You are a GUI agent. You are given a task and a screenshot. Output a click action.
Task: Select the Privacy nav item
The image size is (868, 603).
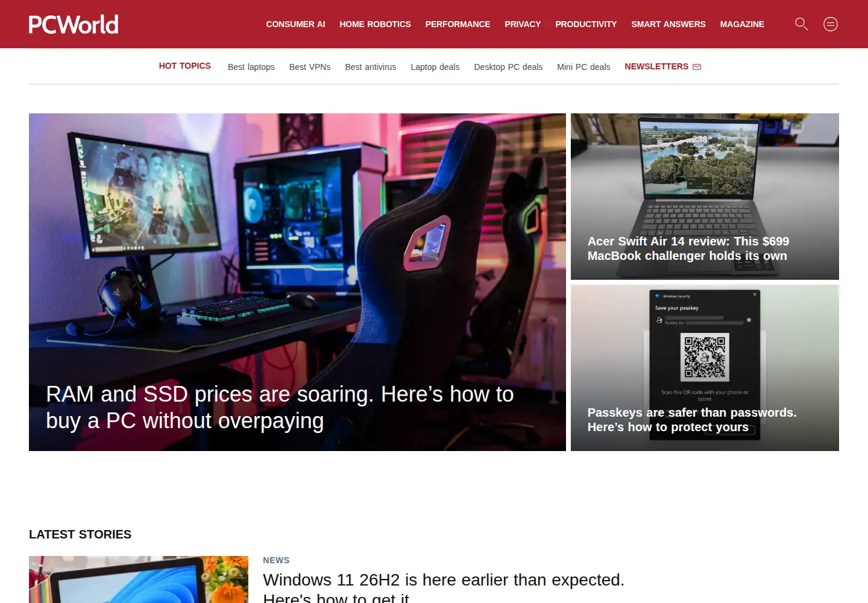pos(523,24)
